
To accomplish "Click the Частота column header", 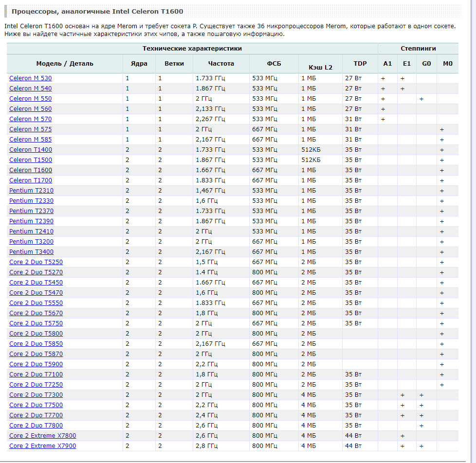I will 221,64.
